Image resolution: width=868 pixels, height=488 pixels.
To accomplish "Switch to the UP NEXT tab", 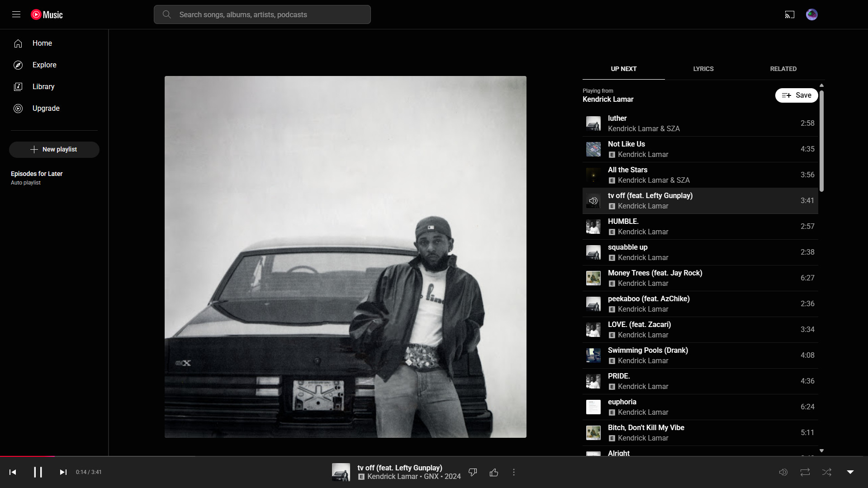I will [624, 69].
